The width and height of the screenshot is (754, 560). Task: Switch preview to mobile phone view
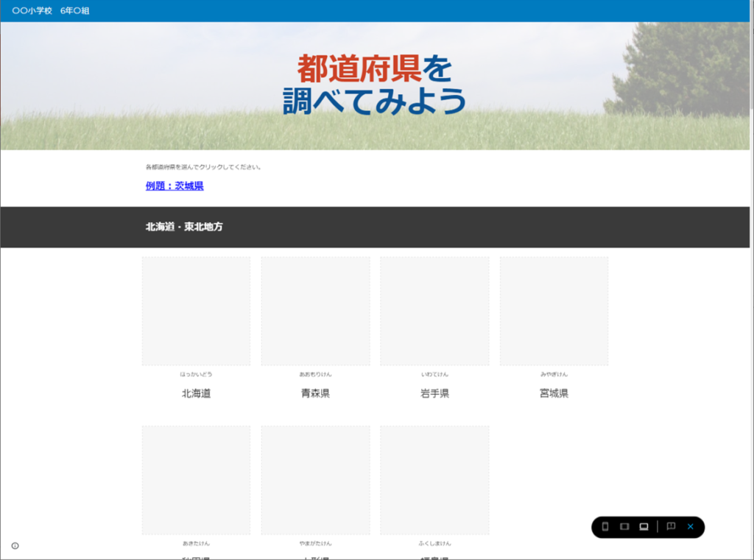pos(605,527)
